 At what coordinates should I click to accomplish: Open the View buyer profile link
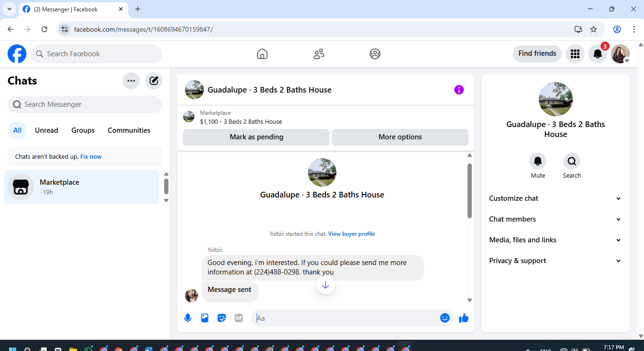coord(351,234)
